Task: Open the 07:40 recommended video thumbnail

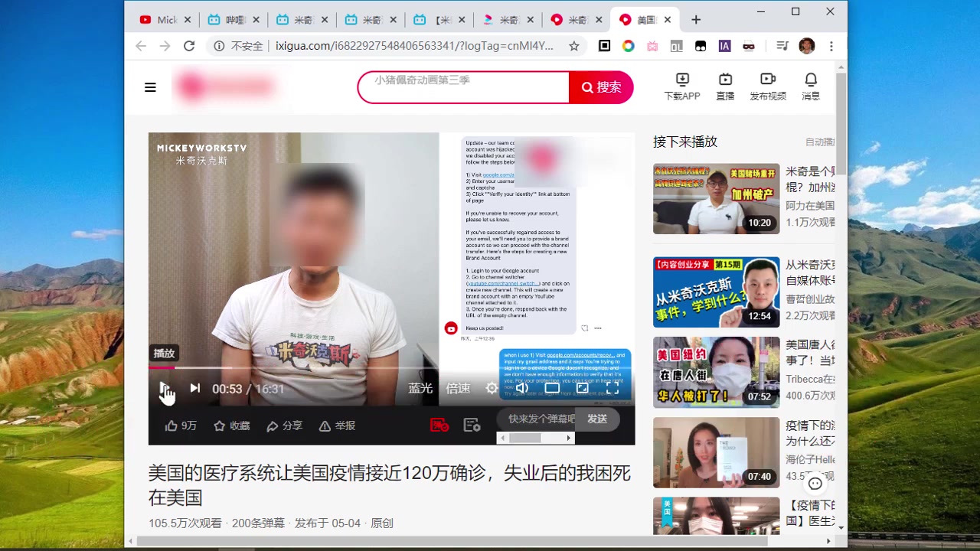Action: (716, 452)
